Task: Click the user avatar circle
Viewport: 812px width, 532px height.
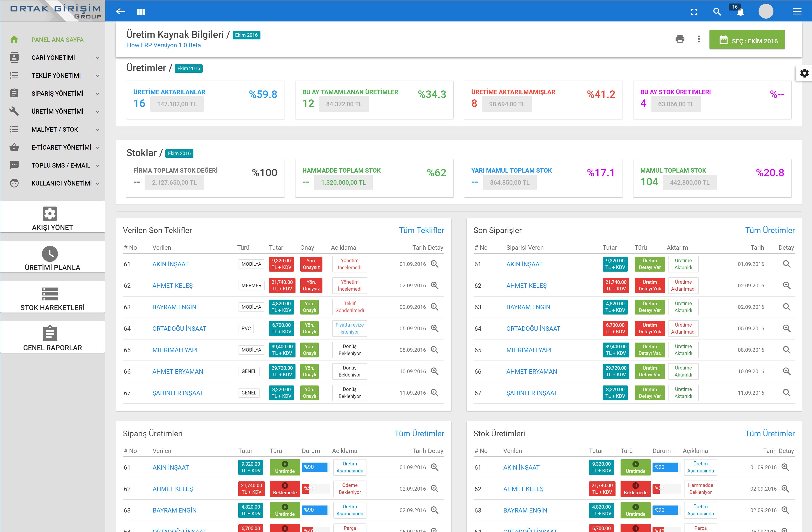Action: click(x=766, y=11)
